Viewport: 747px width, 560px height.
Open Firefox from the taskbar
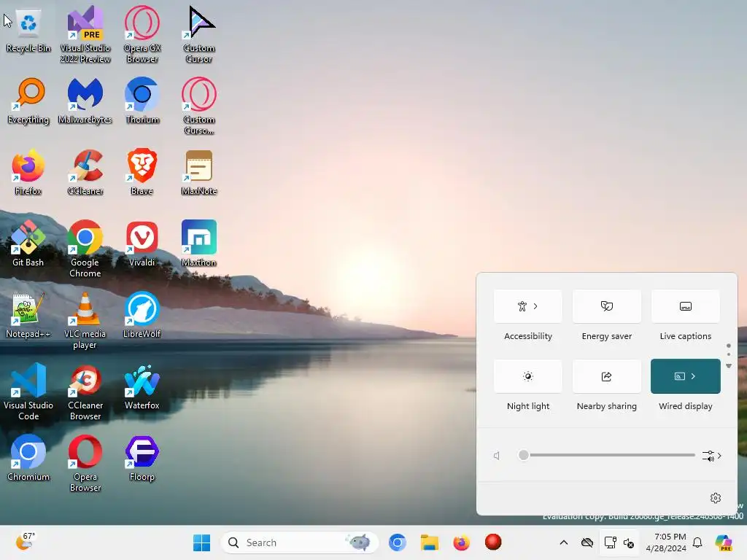click(x=461, y=542)
